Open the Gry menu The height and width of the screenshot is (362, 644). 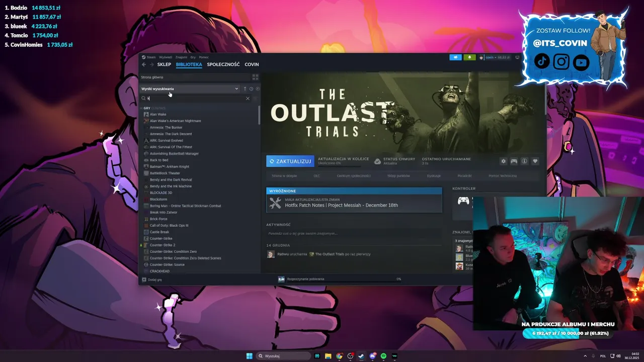[193, 57]
